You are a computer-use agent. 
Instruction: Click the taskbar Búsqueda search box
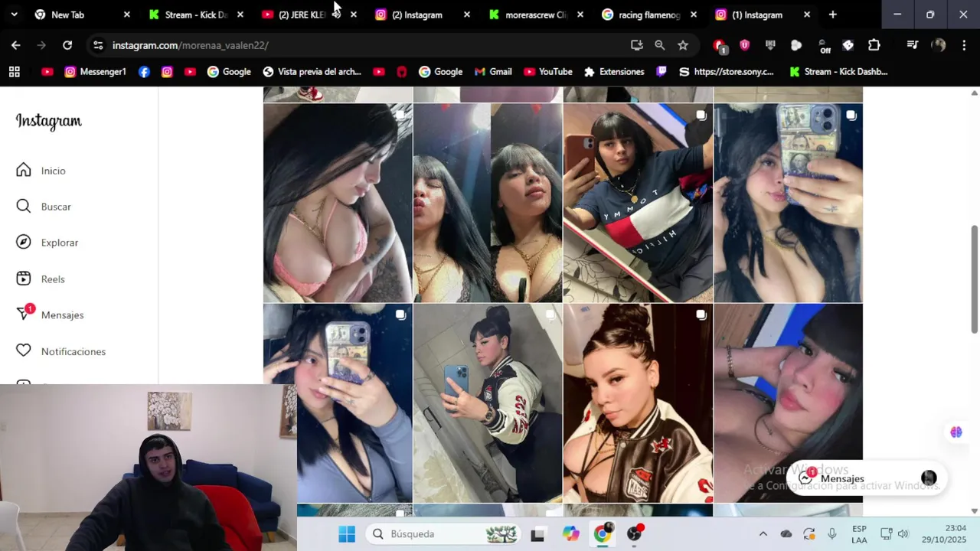tap(444, 533)
